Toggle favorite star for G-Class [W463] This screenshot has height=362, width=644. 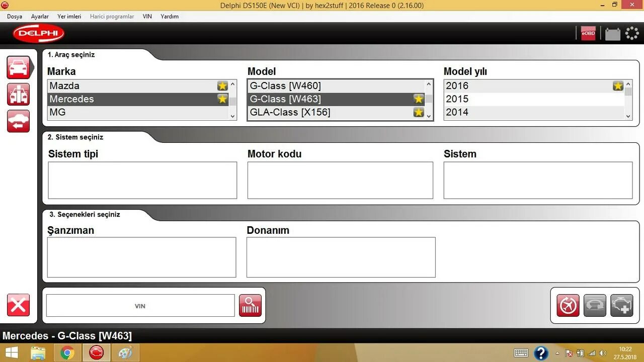click(419, 99)
